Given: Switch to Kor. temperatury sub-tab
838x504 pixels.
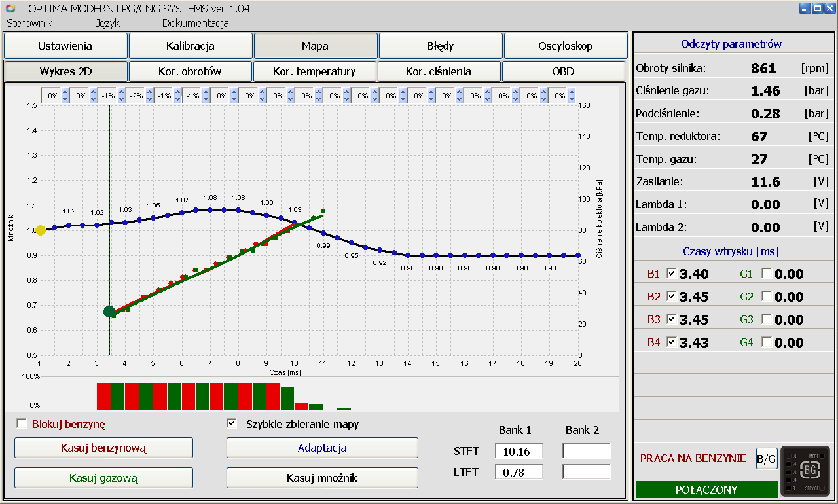Looking at the screenshot, I should click(314, 71).
